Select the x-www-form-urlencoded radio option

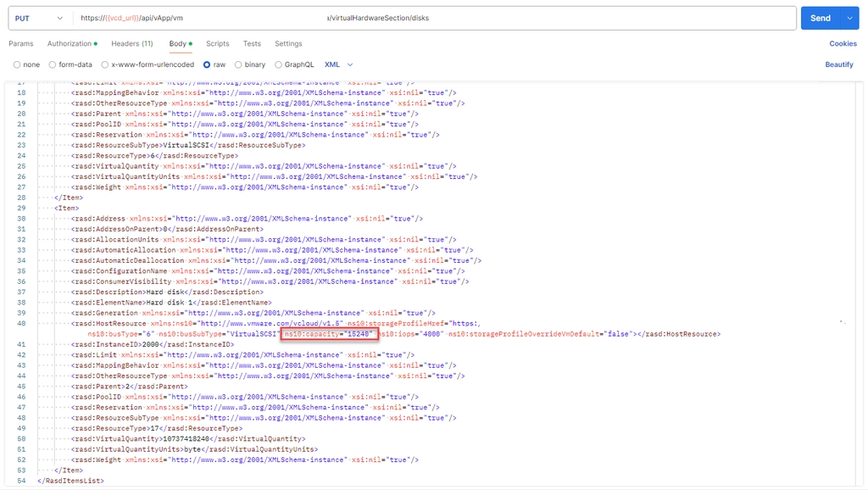[x=105, y=64]
